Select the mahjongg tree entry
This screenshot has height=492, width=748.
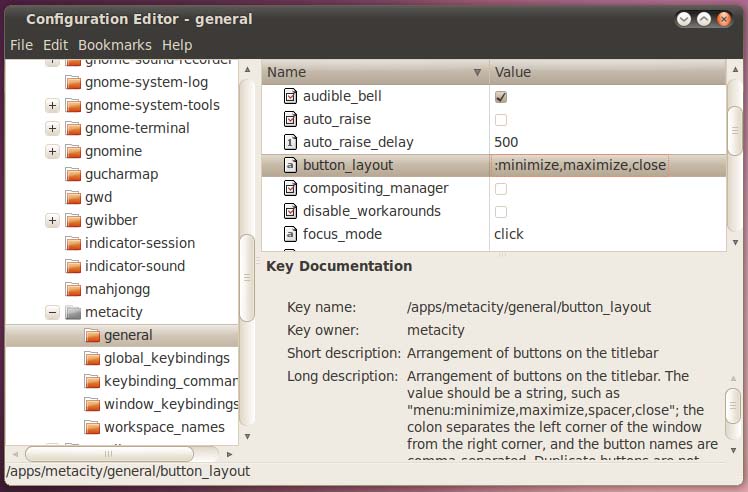(x=118, y=289)
